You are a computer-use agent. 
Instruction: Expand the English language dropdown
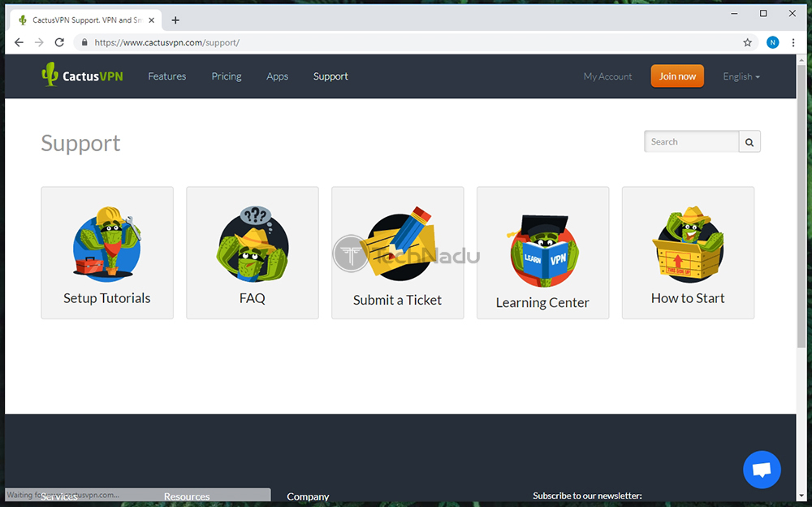coord(741,76)
